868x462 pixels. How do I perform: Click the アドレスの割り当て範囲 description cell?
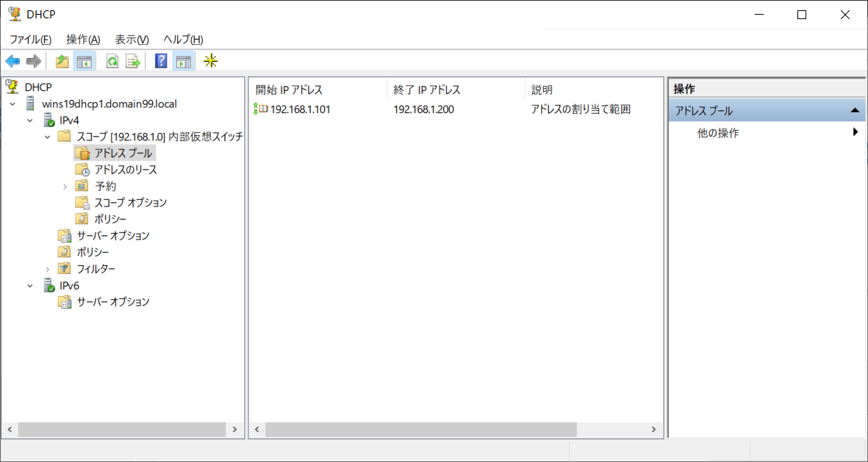pyautogui.click(x=581, y=109)
